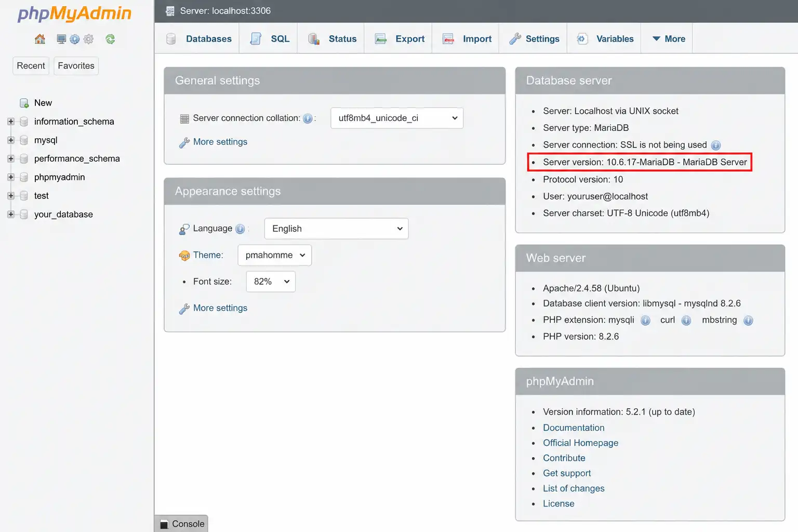
Task: Click More settings under General settings
Action: [x=220, y=142]
